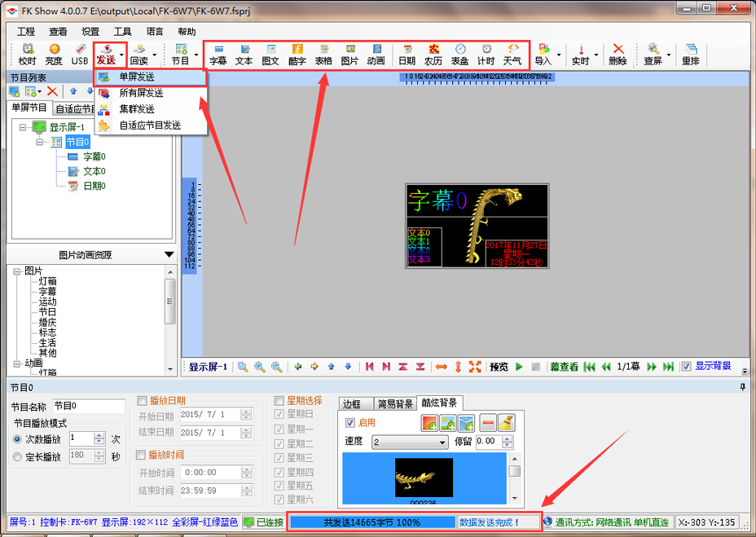Open the 实时 real-time tool
756x537 pixels.
581,55
